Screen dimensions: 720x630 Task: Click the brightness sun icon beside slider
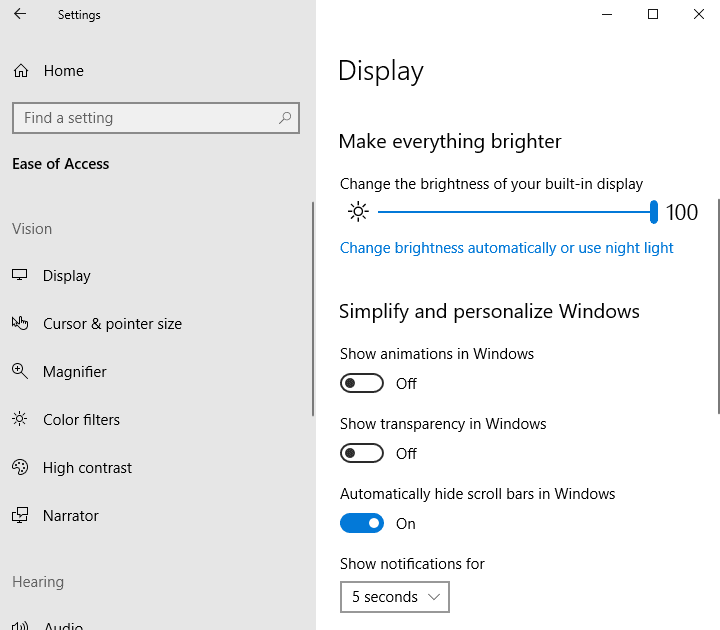(x=358, y=212)
